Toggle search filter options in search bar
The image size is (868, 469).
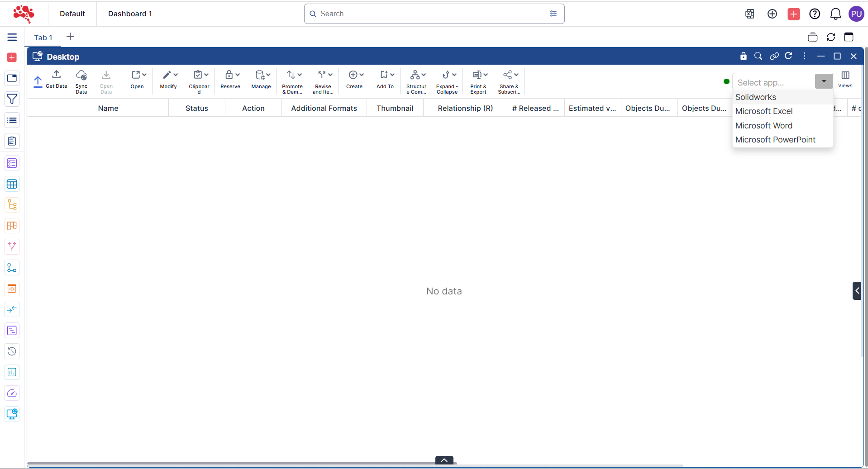tap(553, 14)
